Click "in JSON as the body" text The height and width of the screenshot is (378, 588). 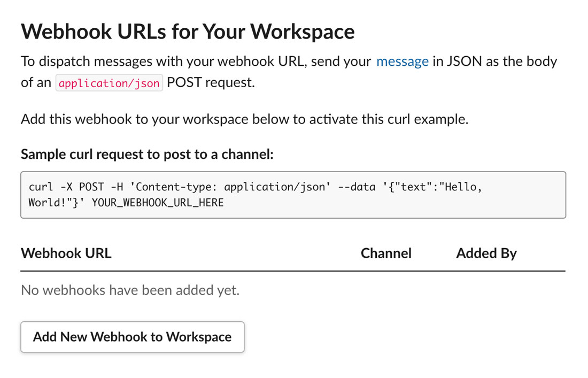pyautogui.click(x=494, y=61)
